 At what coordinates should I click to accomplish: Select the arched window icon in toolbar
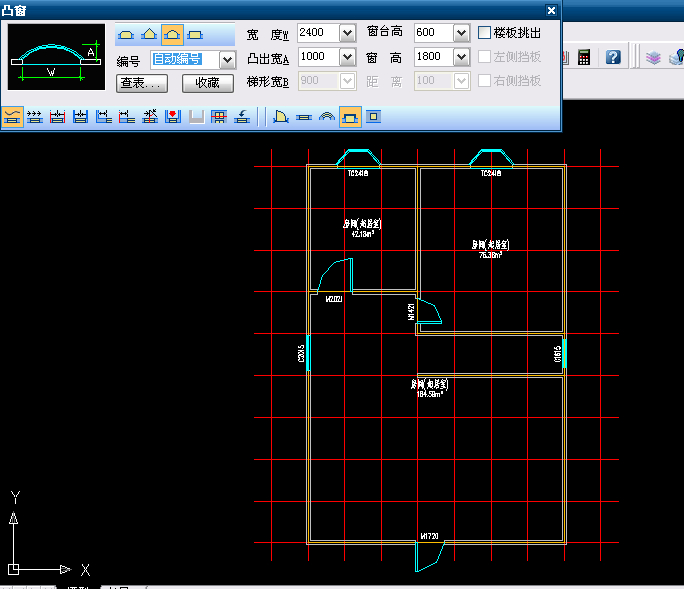tap(327, 117)
